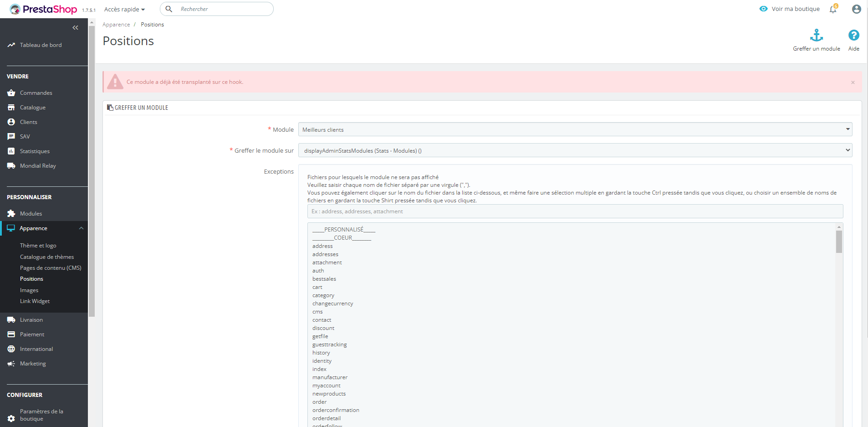
Task: Open Modules using the wrench sidebar icon
Action: pos(11,213)
